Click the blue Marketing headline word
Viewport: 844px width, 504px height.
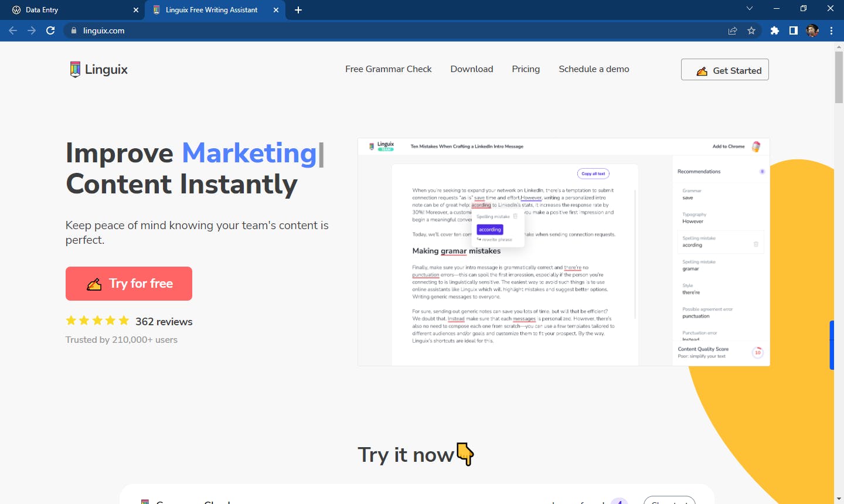pyautogui.click(x=250, y=153)
